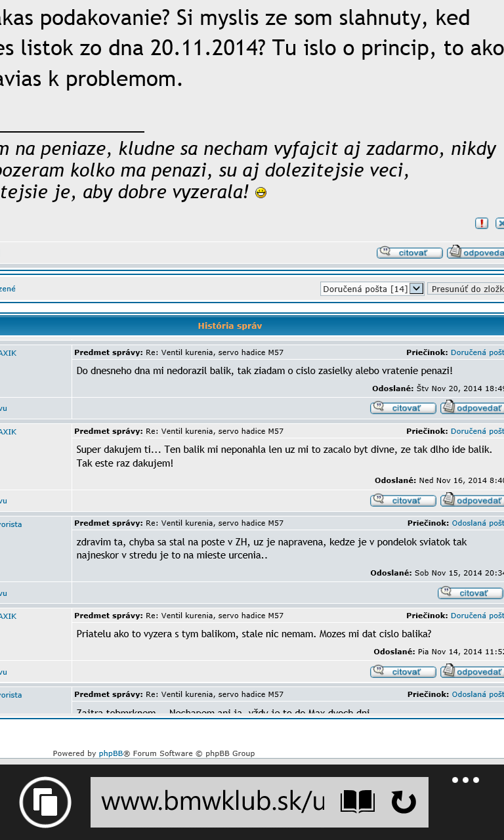Open Odoslaná pošta folder link in Nov 15 message
Screen dimensions: 504x840
coord(478,523)
